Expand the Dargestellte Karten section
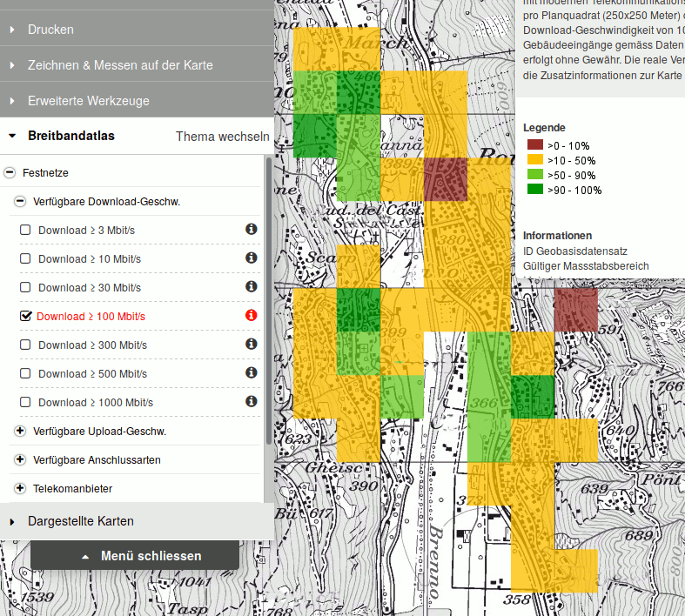Viewport: 685px width, 616px height. pos(80,521)
